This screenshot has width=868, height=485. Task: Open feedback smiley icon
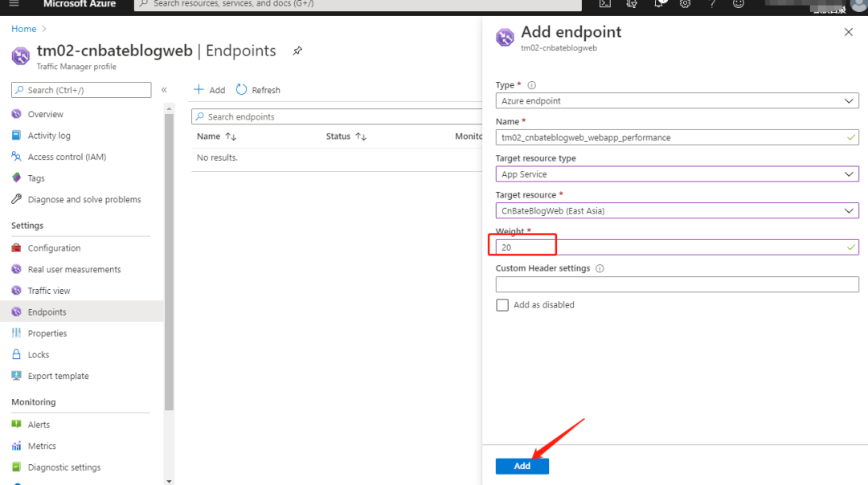tap(739, 4)
